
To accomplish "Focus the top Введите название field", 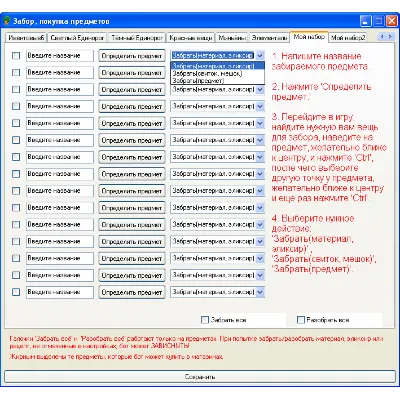I will click(x=60, y=56).
